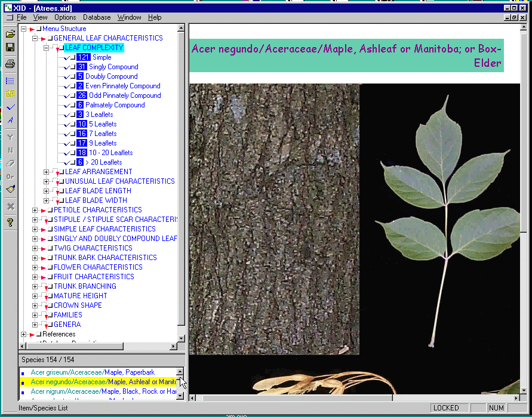Select the FAMILIES tree item
This screenshot has width=532, height=417.
click(68, 315)
